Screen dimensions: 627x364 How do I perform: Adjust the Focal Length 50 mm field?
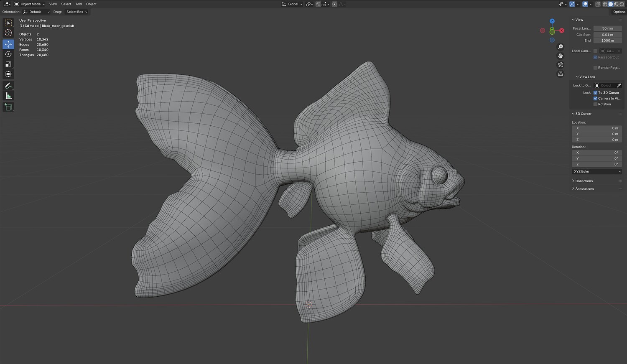[608, 28]
